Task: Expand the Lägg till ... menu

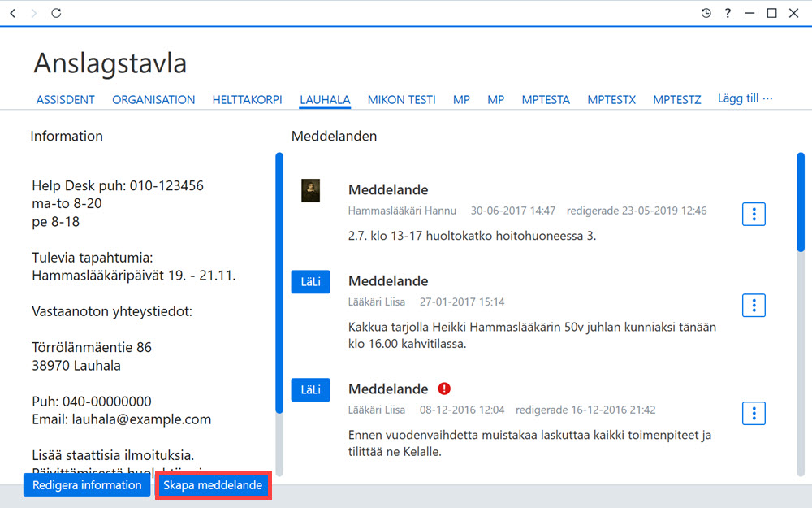Action: point(745,98)
